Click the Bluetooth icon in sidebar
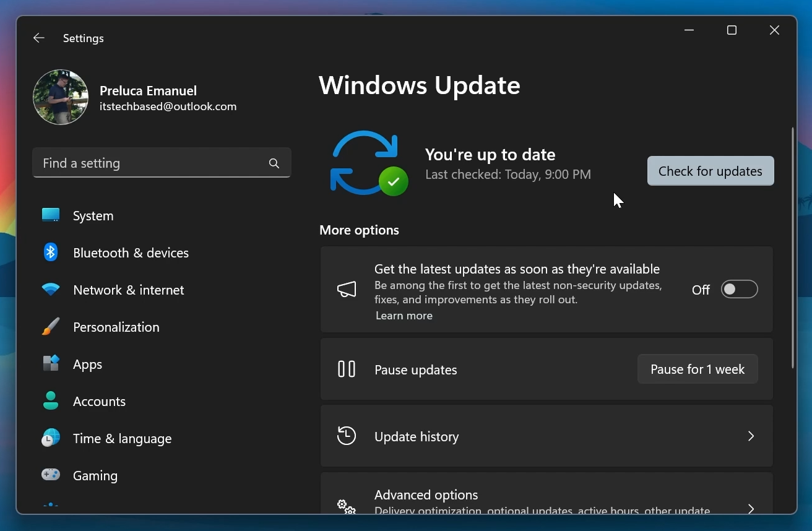Viewport: 812px width, 531px height. tap(51, 253)
